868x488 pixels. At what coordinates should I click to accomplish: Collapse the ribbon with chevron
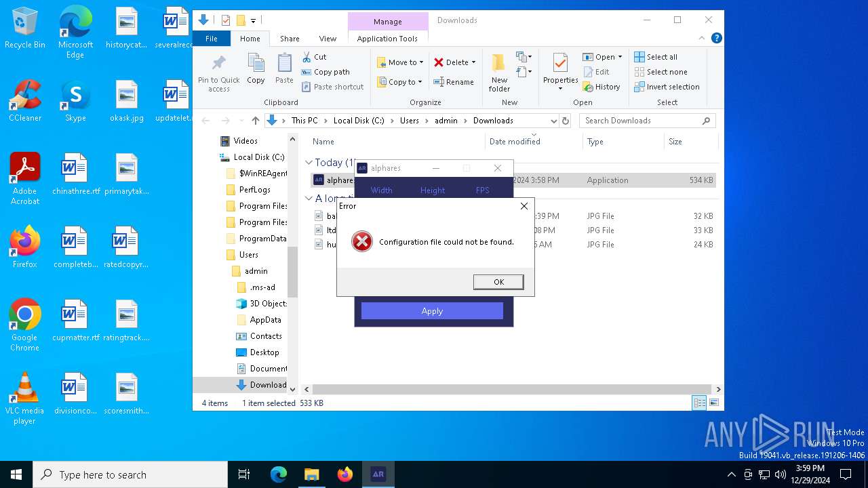coord(703,39)
